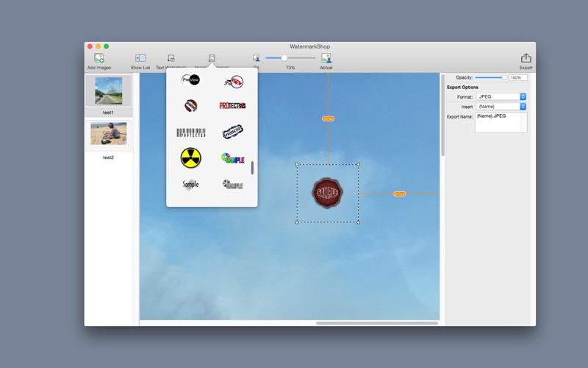Screen dimensions: 588x368
Task: Select the test1 thumbnail
Action: [108, 91]
